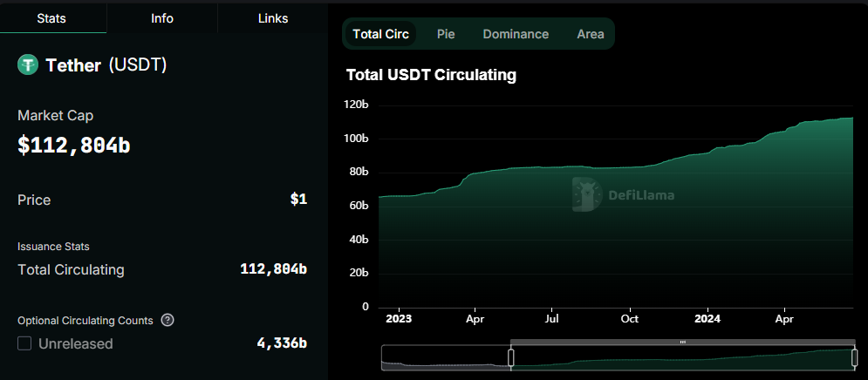Switch to the Stats tab
This screenshot has width=868, height=380.
[x=51, y=18]
